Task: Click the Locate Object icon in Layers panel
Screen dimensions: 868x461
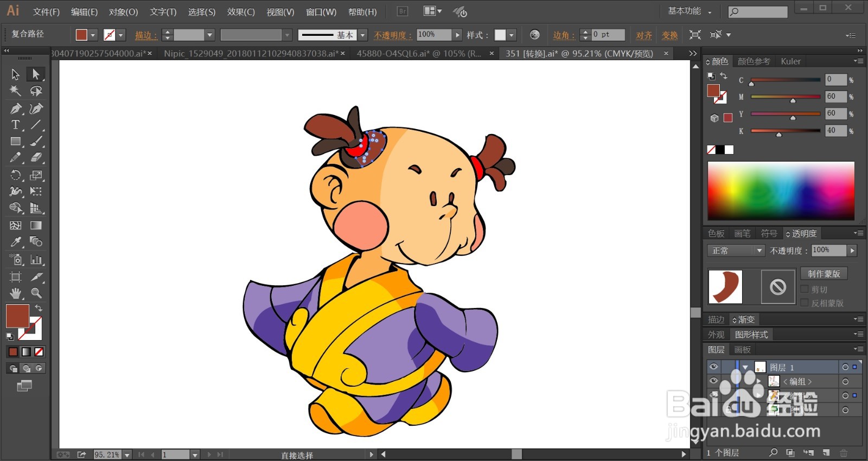Action: (773, 452)
